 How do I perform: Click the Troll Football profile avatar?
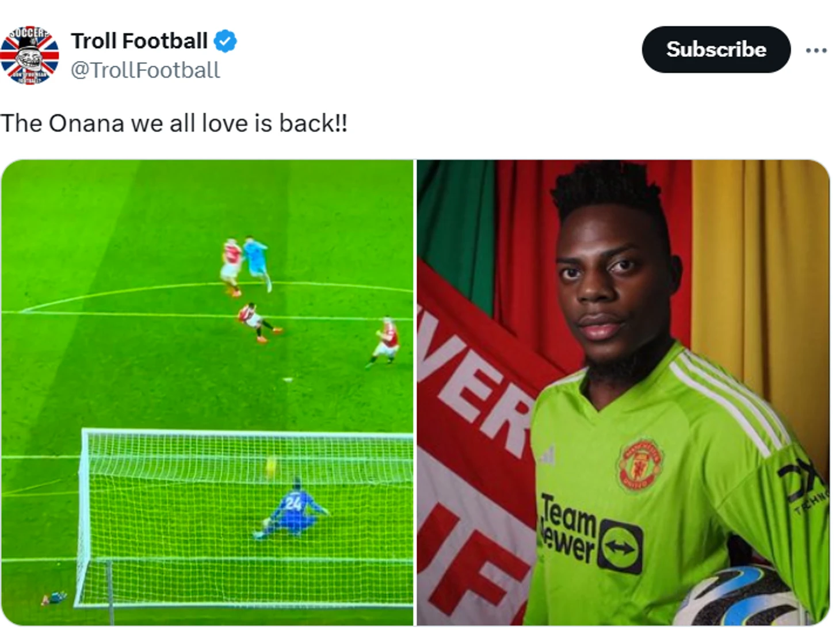pyautogui.click(x=29, y=55)
